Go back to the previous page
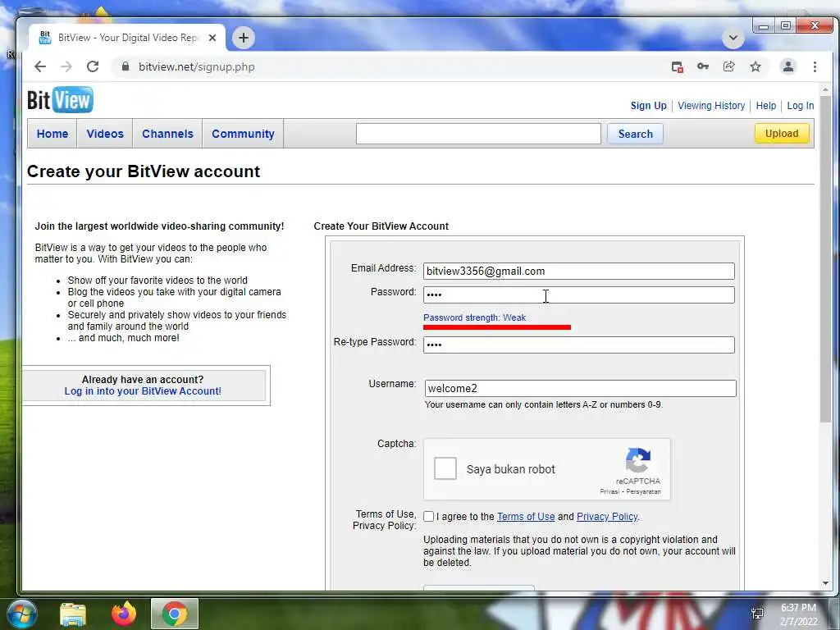Viewport: 840px width, 630px height. pyautogui.click(x=40, y=66)
